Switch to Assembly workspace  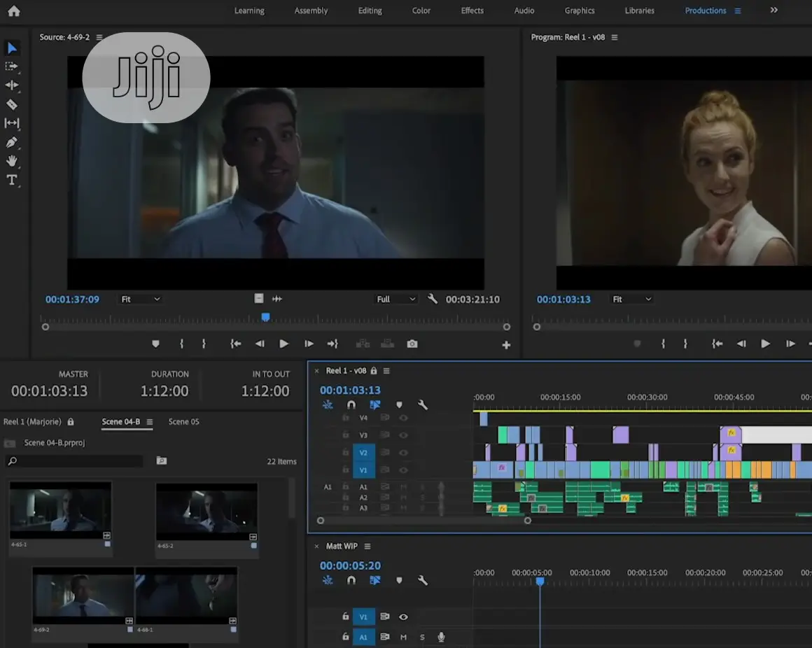coord(311,10)
